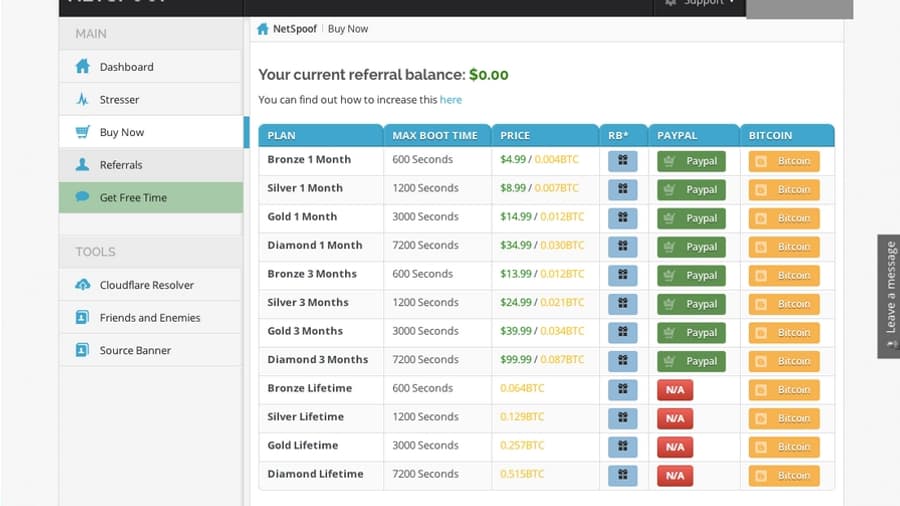Image resolution: width=900 pixels, height=506 pixels.
Task: Pay for Bronze 3 Months with Paypal
Action: coord(691,275)
